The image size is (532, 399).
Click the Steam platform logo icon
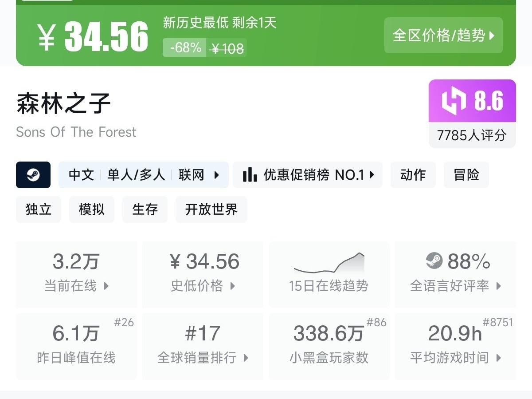(33, 175)
